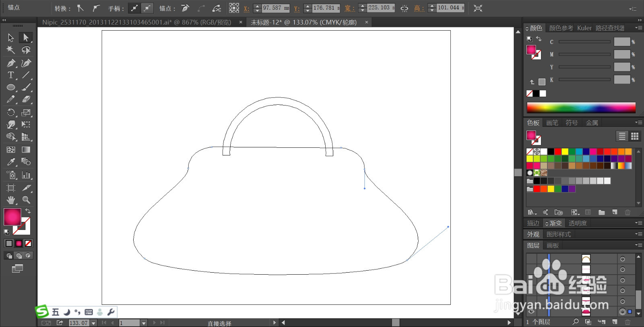The height and width of the screenshot is (327, 644).
Task: Open the 画笔 (Brushes) panel tab
Action: point(552,123)
